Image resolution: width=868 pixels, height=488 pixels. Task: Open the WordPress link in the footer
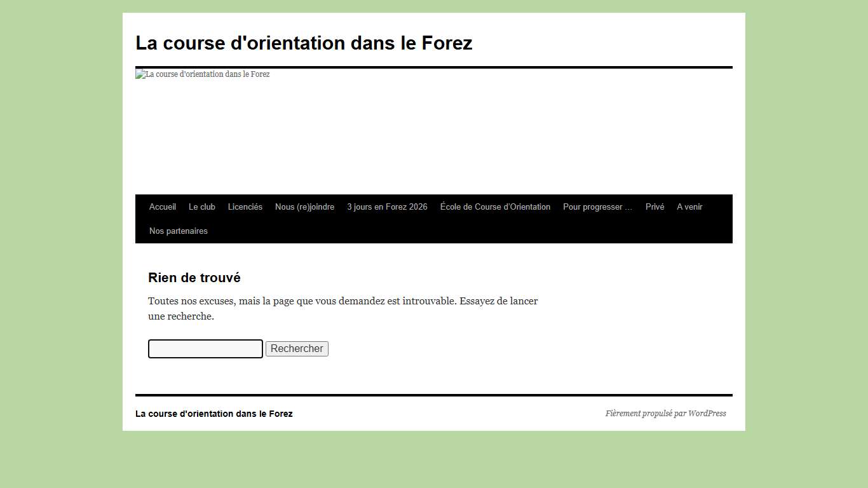click(x=709, y=413)
